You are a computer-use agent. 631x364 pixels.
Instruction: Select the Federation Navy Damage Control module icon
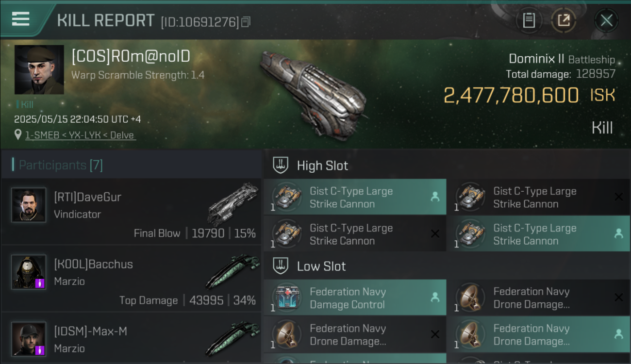287,298
